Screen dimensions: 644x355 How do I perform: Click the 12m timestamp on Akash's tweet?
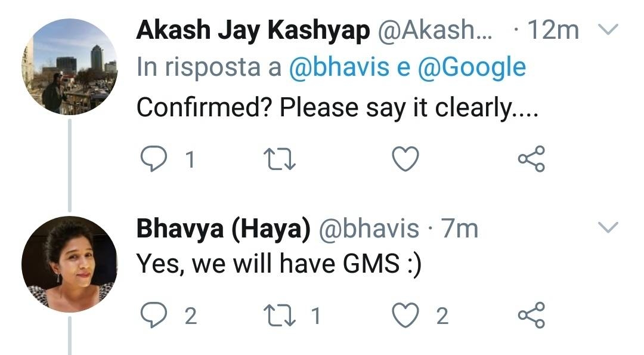click(x=553, y=31)
